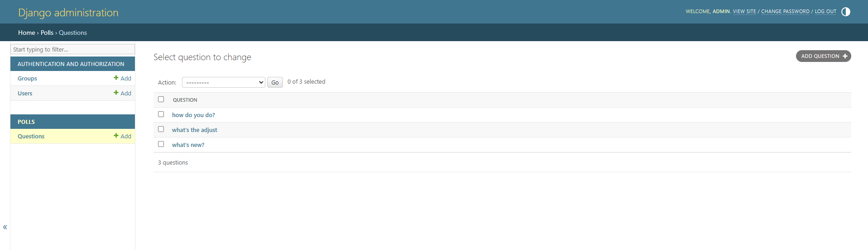Screen dimensions: 868x250
Task: Tick checkbox for 'how do you do?'
Action: click(x=161, y=114)
